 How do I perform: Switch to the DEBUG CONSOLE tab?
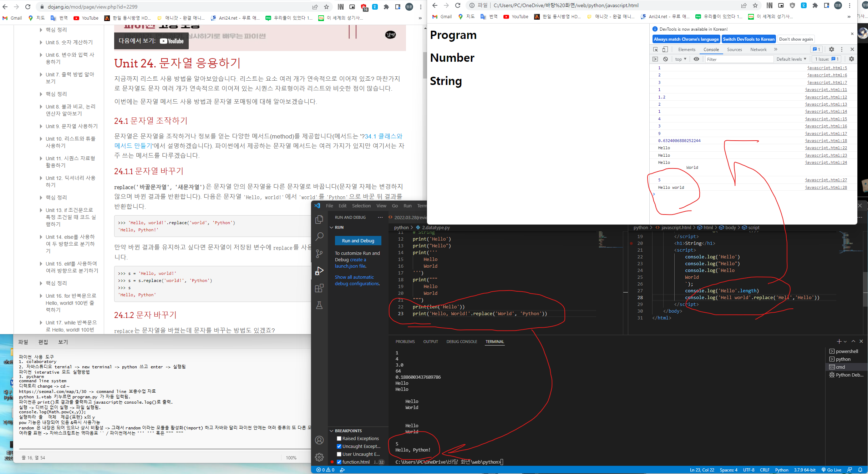tap(461, 342)
